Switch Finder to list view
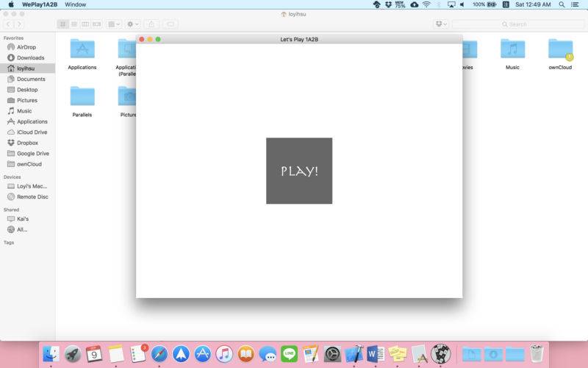The height and width of the screenshot is (368, 588). coord(74,24)
